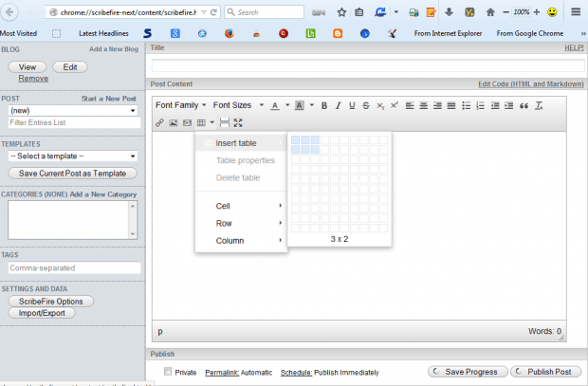Open the Font Family dropdown
Image resolution: width=588 pixels, height=386 pixels.
[180, 105]
